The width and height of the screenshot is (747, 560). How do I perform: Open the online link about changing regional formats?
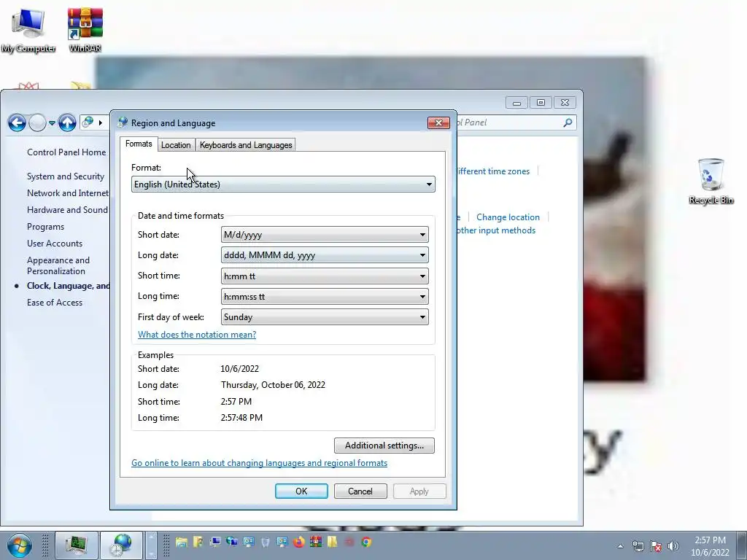coord(259,463)
